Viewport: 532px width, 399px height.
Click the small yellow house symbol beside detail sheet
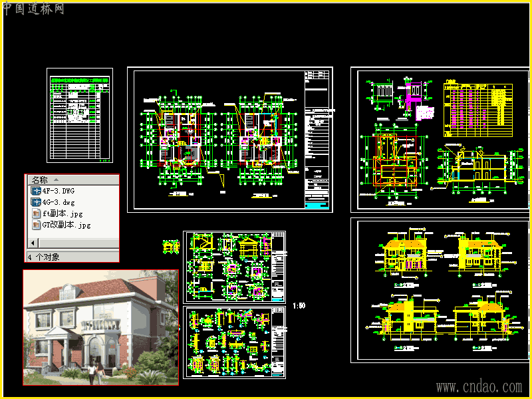[171, 247]
